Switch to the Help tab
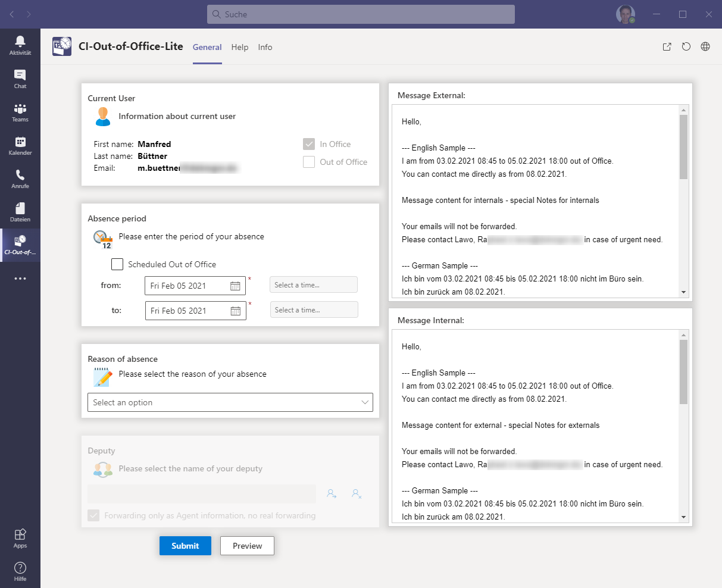This screenshot has width=722, height=588. click(x=240, y=48)
